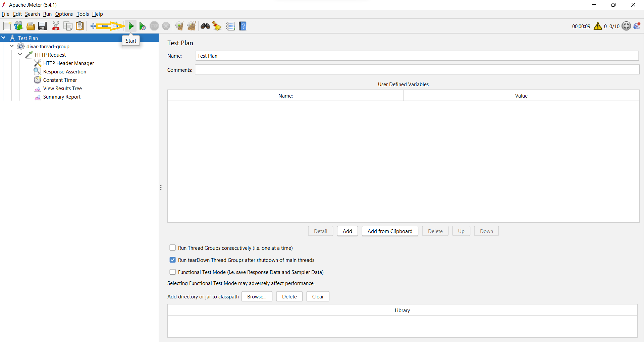Image resolution: width=644 pixels, height=342 pixels.
Task: Click the 0/10 active threads counter
Action: (x=614, y=26)
